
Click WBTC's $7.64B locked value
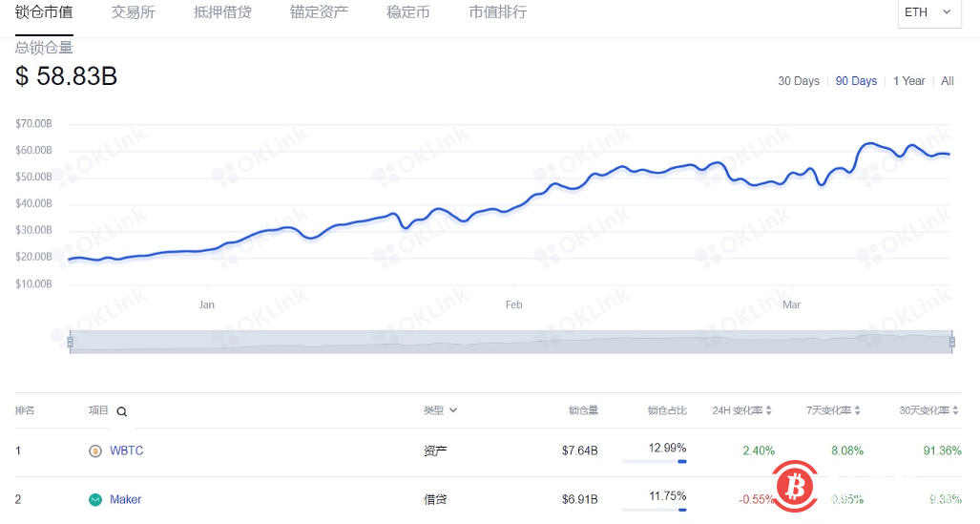(579, 451)
